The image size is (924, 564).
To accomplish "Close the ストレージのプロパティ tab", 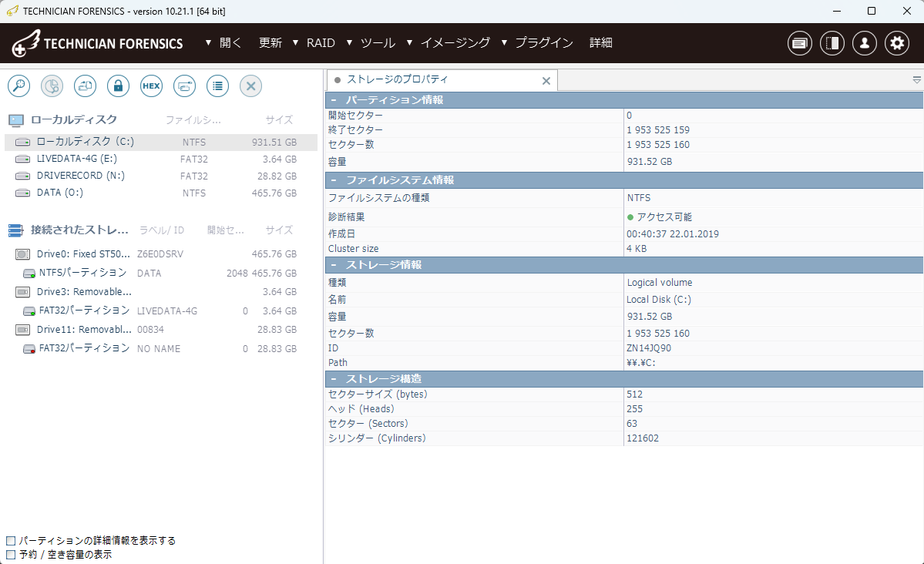I will click(546, 81).
